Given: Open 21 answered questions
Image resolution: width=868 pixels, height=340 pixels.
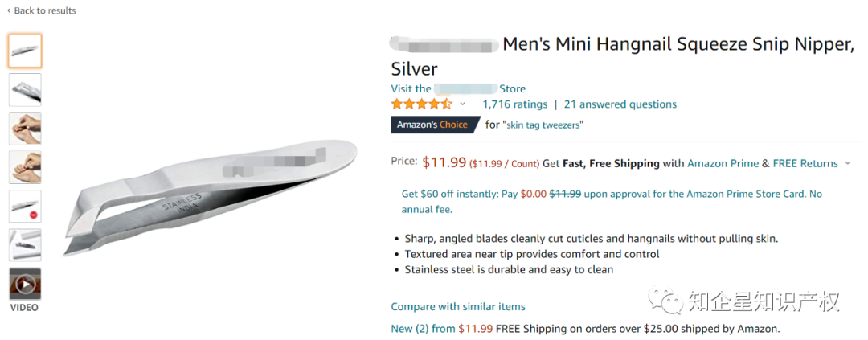Looking at the screenshot, I should (x=620, y=104).
